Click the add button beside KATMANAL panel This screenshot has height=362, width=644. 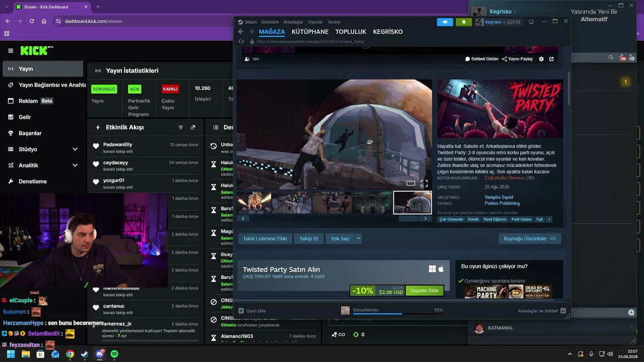coord(631,313)
